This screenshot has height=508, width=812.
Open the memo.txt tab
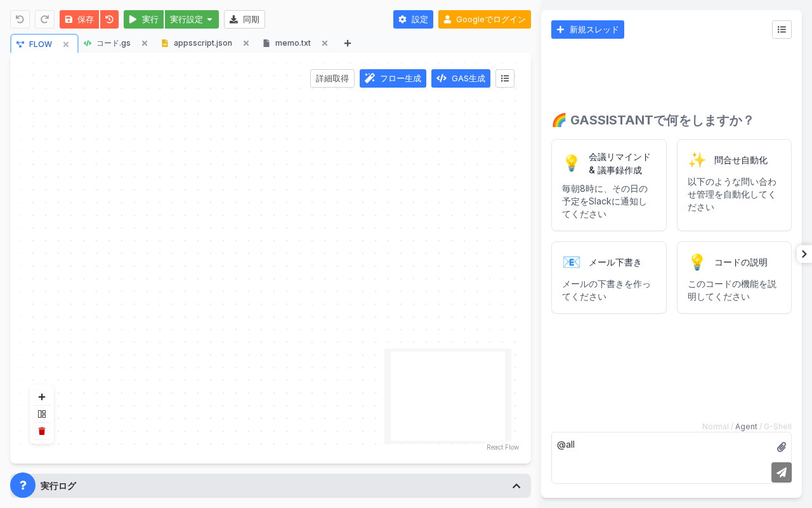[x=292, y=43]
